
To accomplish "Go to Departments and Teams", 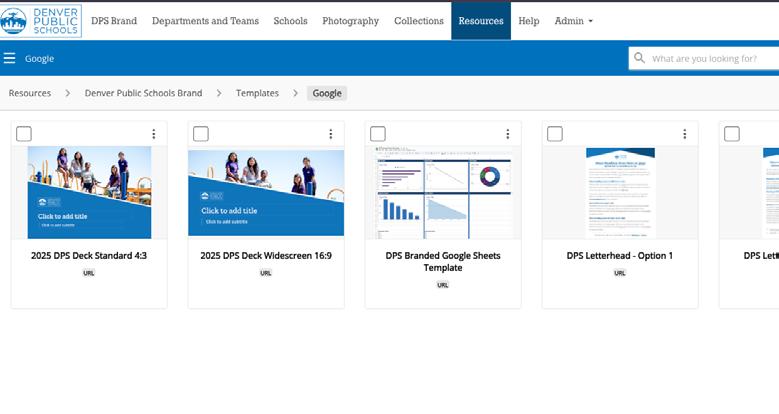I will tap(205, 21).
